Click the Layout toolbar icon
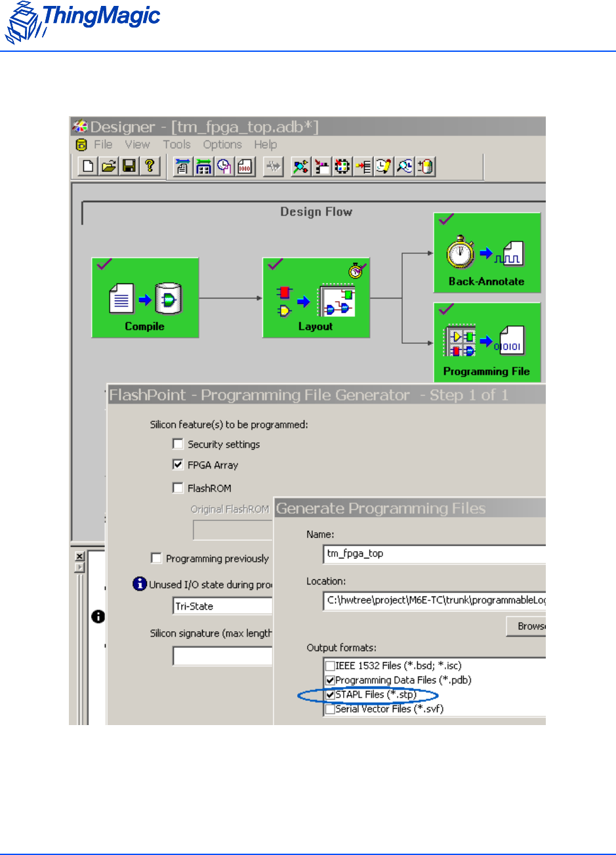The image size is (616, 855). [203, 167]
